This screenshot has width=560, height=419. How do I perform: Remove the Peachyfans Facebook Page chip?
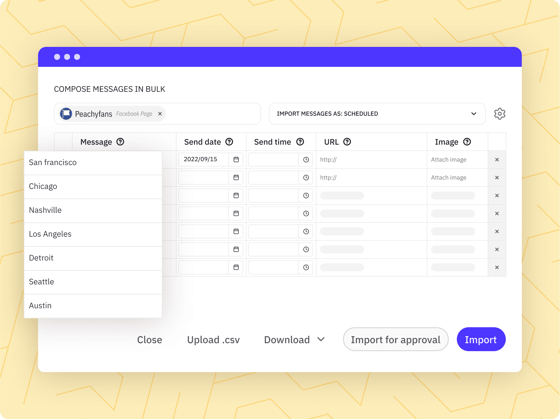[160, 114]
